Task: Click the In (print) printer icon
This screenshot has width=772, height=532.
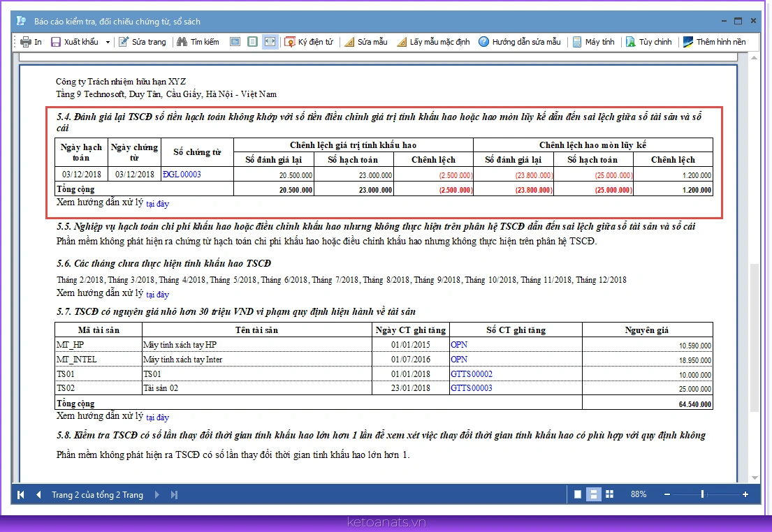Action: coord(26,42)
